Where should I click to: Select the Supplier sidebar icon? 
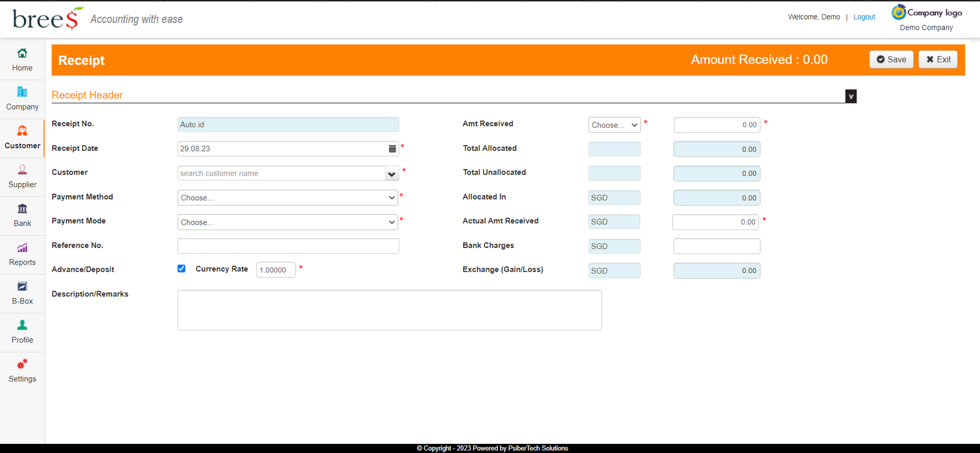(x=22, y=170)
